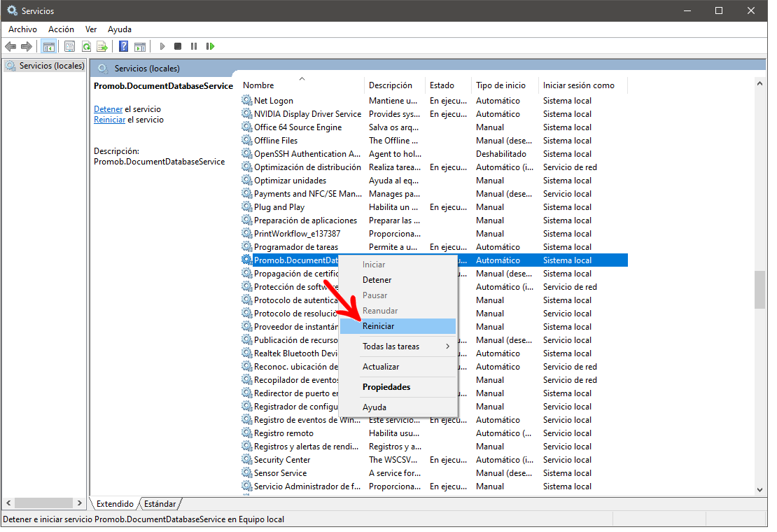Select Propiedades from the context menu
The width and height of the screenshot is (777, 532).
(x=386, y=387)
